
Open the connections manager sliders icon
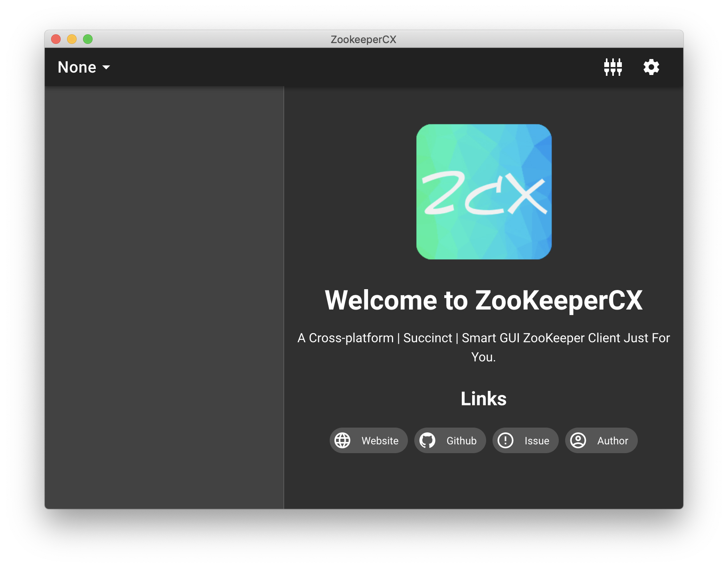[x=613, y=67]
